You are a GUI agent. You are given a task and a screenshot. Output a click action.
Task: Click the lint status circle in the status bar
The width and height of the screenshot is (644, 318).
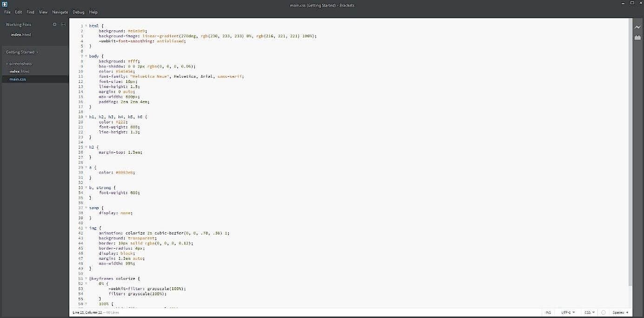[603, 312]
